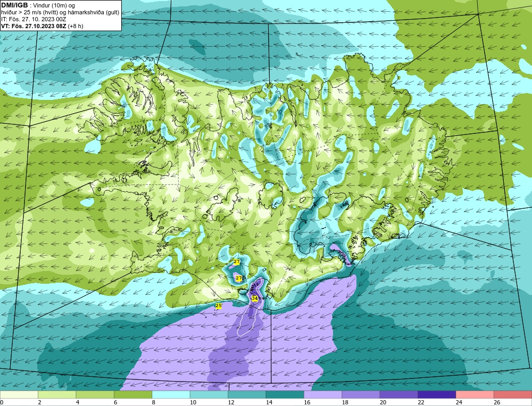Click the 10–12 m/s light teal legend swatch
This screenshot has height=406, width=532.
pyautogui.click(x=209, y=395)
